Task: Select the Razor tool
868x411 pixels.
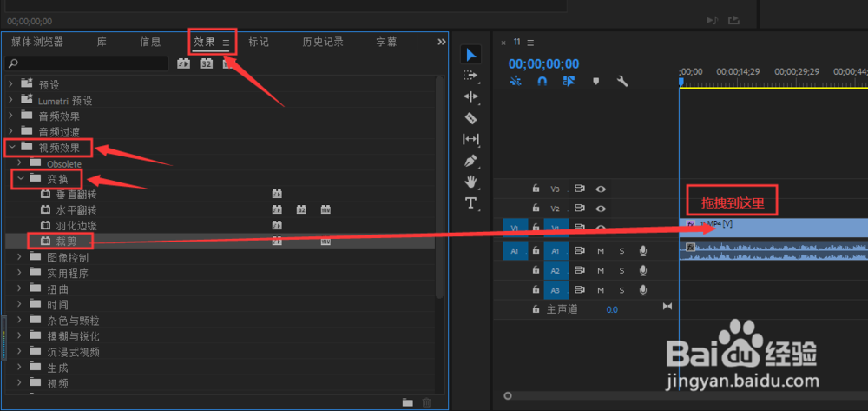Action: tap(470, 118)
